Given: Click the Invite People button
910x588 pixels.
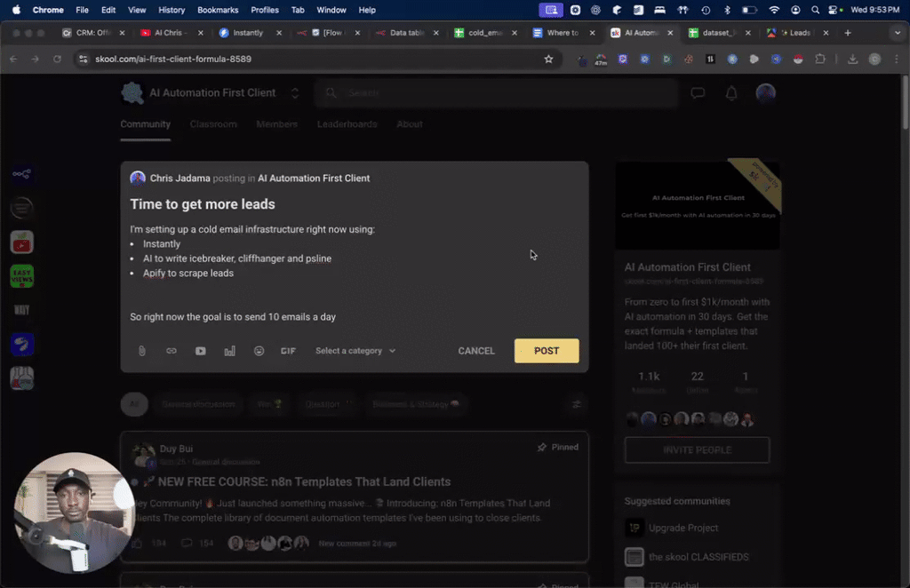Looking at the screenshot, I should 697,450.
